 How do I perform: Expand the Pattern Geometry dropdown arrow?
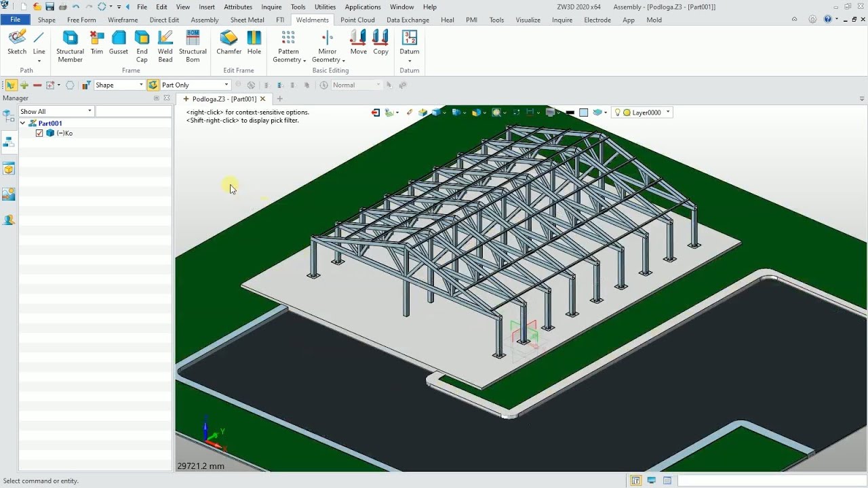[304, 60]
